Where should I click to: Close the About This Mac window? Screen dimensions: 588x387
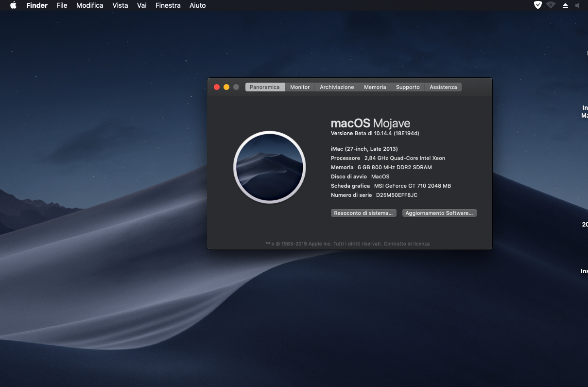[217, 87]
